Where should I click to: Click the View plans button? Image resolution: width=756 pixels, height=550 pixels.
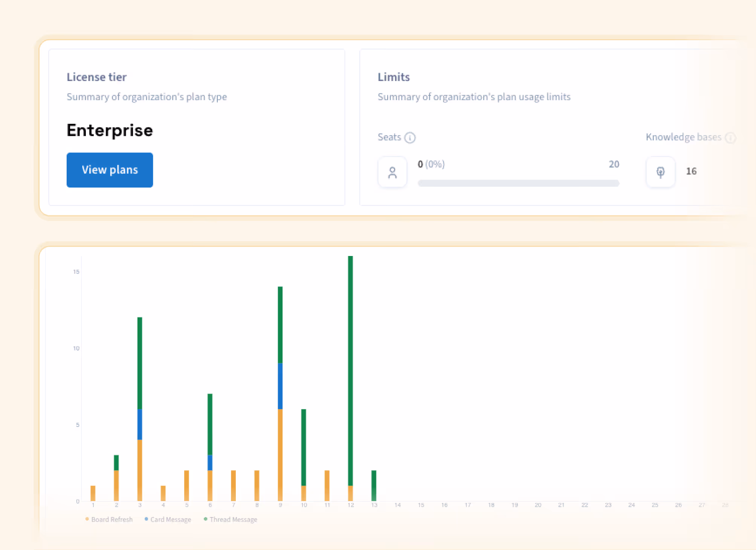110,170
